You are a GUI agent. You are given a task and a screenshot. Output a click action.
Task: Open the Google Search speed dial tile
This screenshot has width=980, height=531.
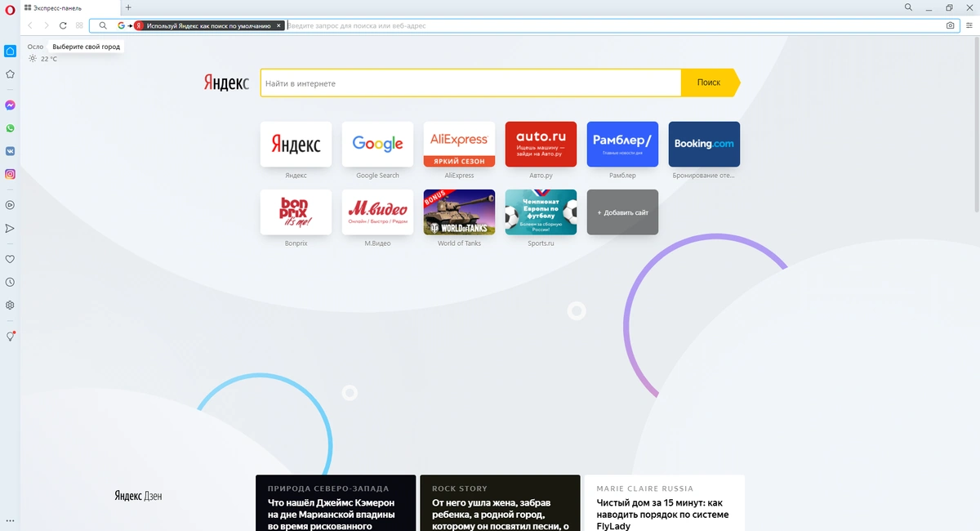(377, 145)
